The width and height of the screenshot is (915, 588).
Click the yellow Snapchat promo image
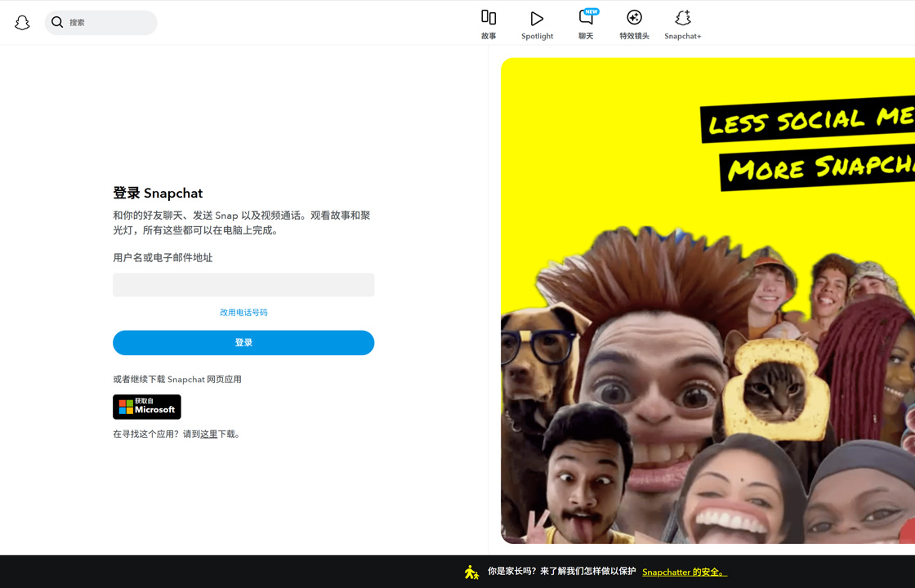[x=707, y=301]
